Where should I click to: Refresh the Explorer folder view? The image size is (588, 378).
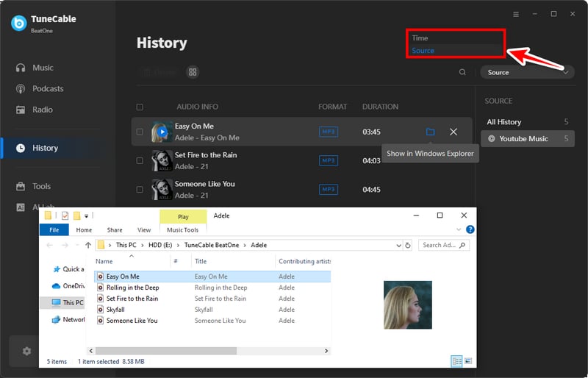pos(408,245)
